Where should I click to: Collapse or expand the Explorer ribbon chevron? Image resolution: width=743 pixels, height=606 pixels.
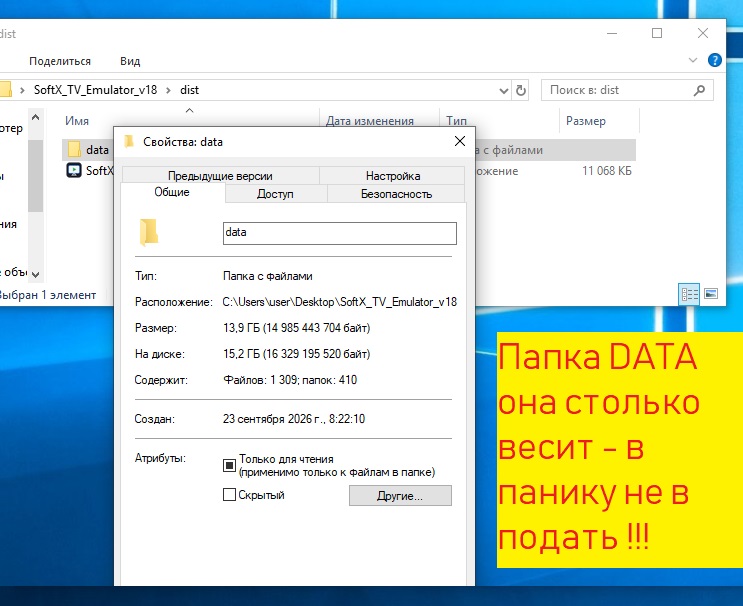pyautogui.click(x=693, y=60)
